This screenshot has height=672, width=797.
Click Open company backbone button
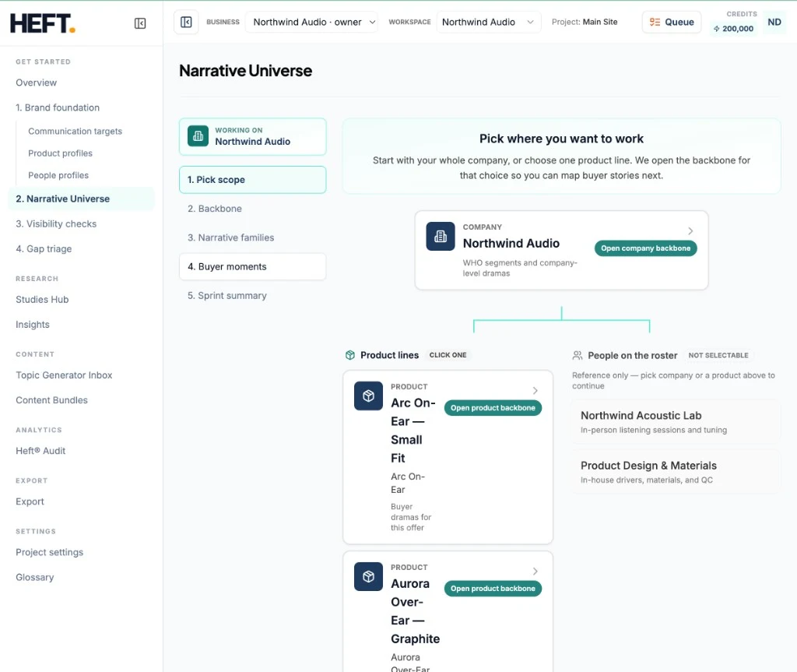coord(645,248)
